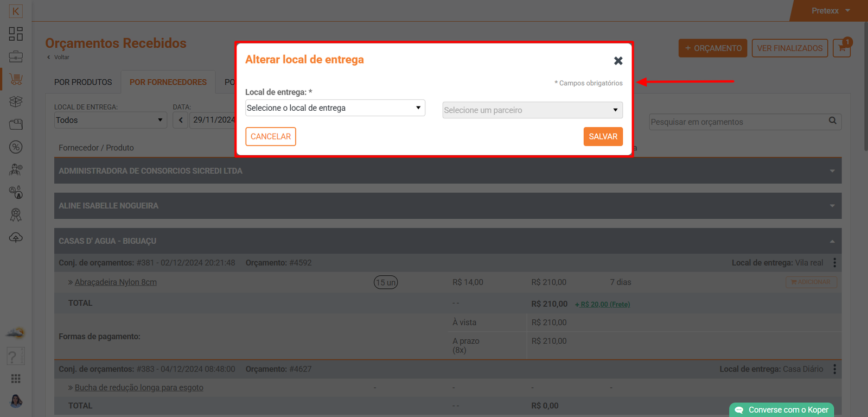Open the Local de entrega dropdown
868x417 pixels.
tap(335, 108)
